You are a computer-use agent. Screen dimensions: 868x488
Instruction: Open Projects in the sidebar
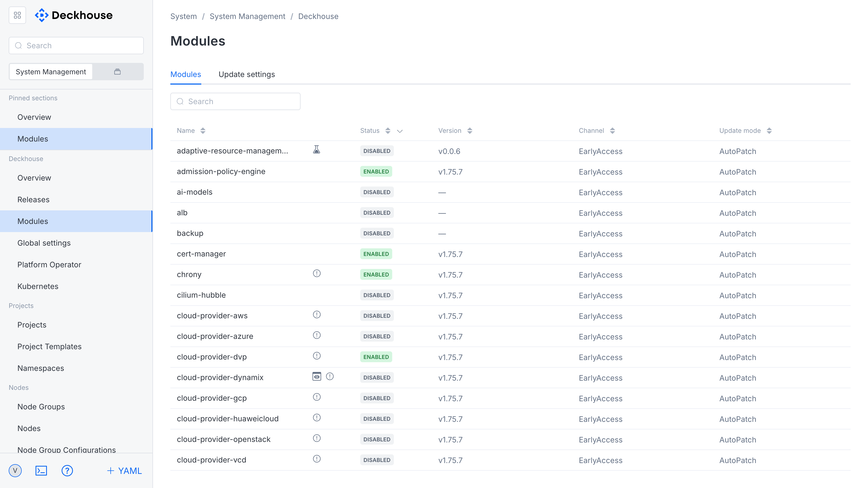pyautogui.click(x=76, y=325)
